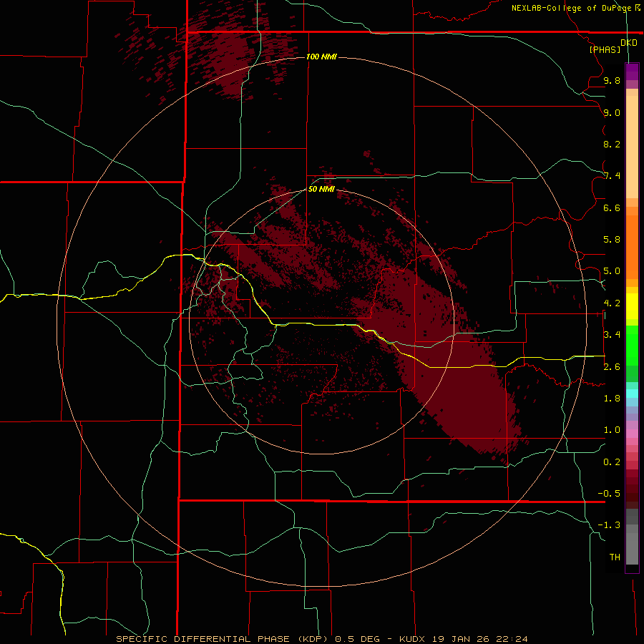
Task: Click the 3.4 scale value
Action: [612, 335]
